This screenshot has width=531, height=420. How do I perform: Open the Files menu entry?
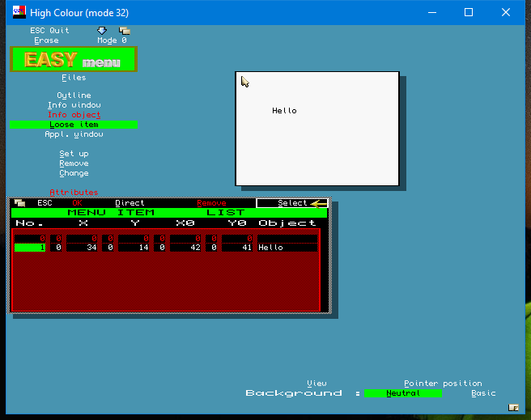[x=74, y=78]
